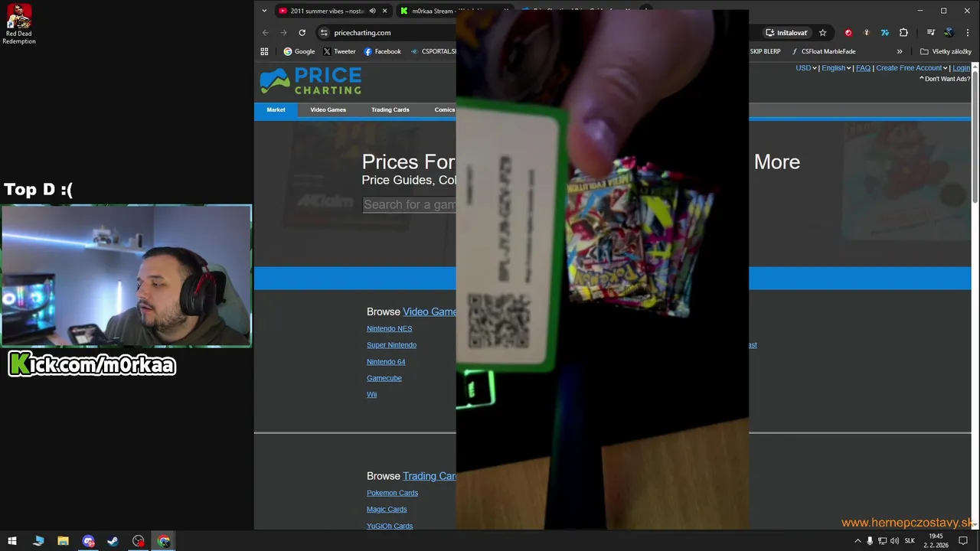Mute the 2011 summer vibes tab audio
This screenshot has width=980, height=551.
372,11
